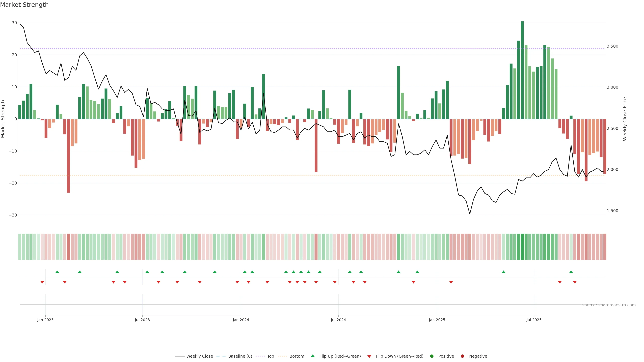
Task: Click the Jan 2024 x-axis label
Action: pos(241,320)
